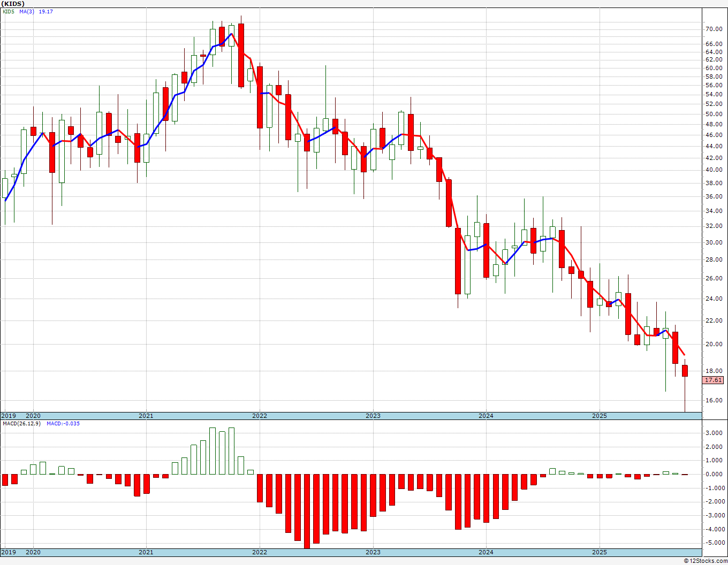Click 2022 on the price chart timeline
This screenshot has height=565, width=728.
pyautogui.click(x=260, y=416)
